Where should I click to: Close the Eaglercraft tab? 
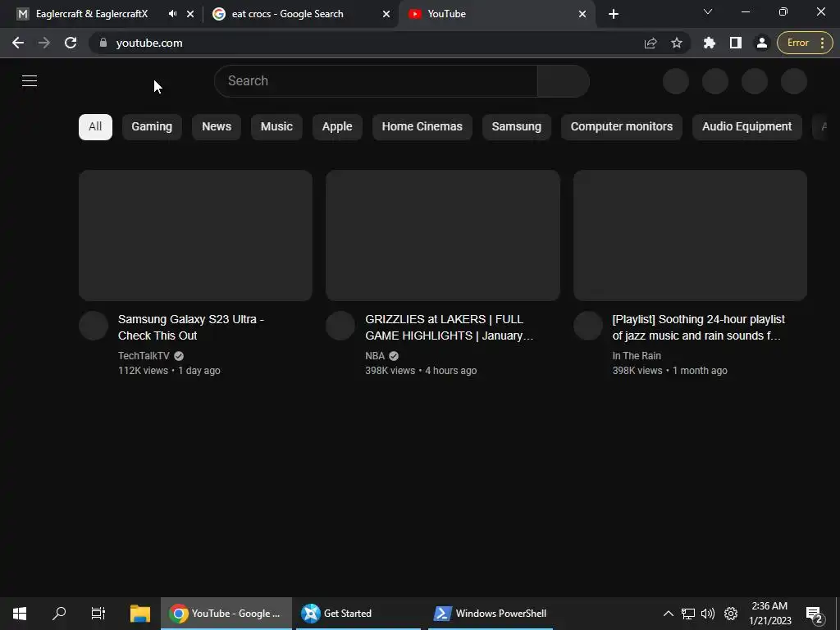(190, 14)
